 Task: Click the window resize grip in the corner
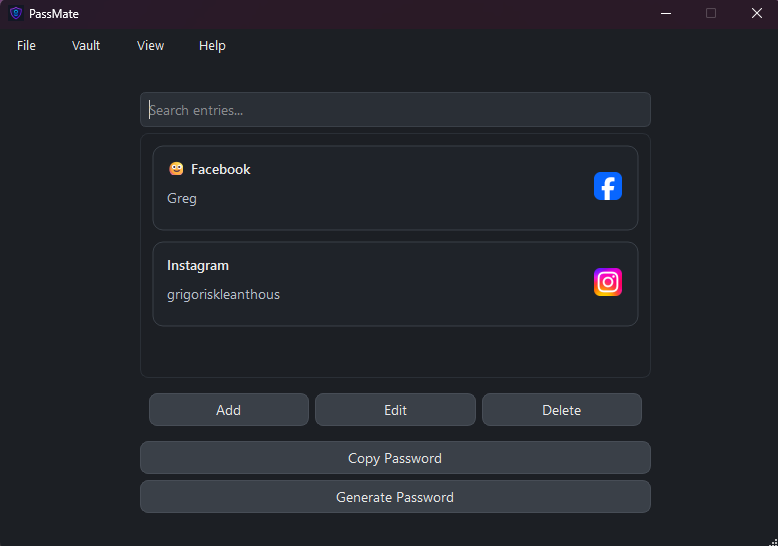tap(771, 539)
